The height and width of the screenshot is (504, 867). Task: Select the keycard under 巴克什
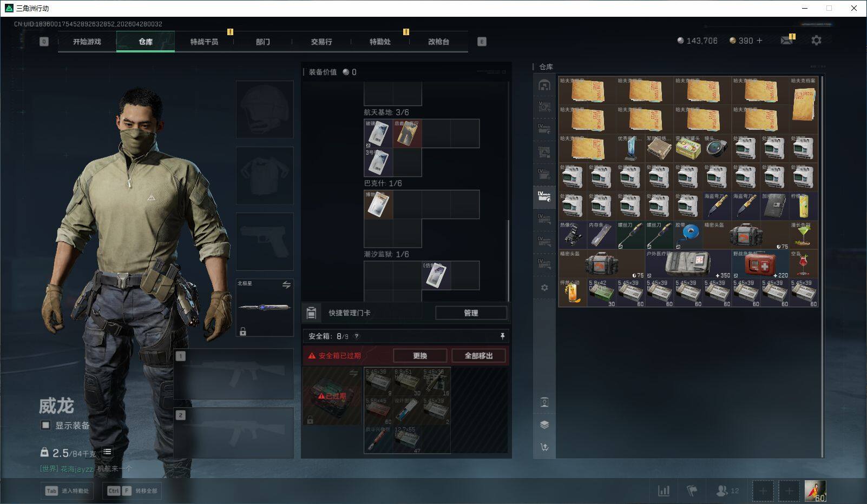pyautogui.click(x=378, y=204)
